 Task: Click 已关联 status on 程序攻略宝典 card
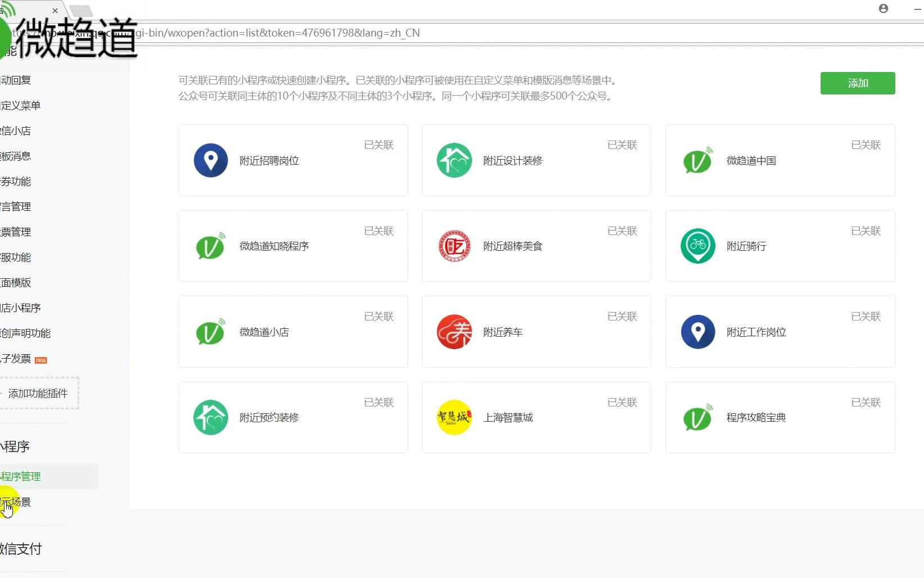[x=866, y=402]
